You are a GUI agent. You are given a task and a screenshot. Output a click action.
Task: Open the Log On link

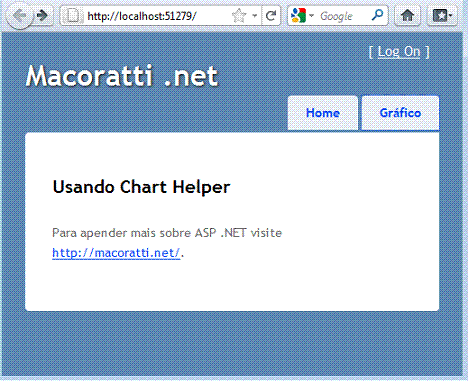(x=399, y=52)
